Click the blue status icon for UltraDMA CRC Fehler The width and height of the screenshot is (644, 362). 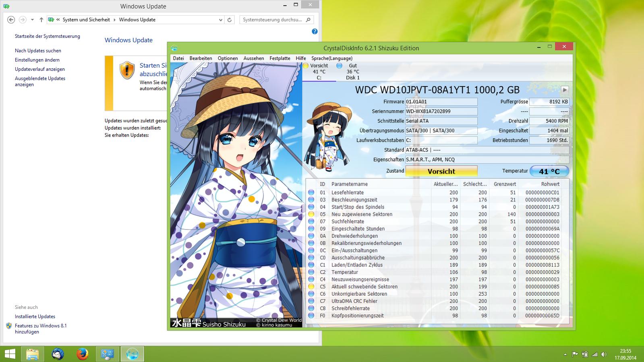311,301
